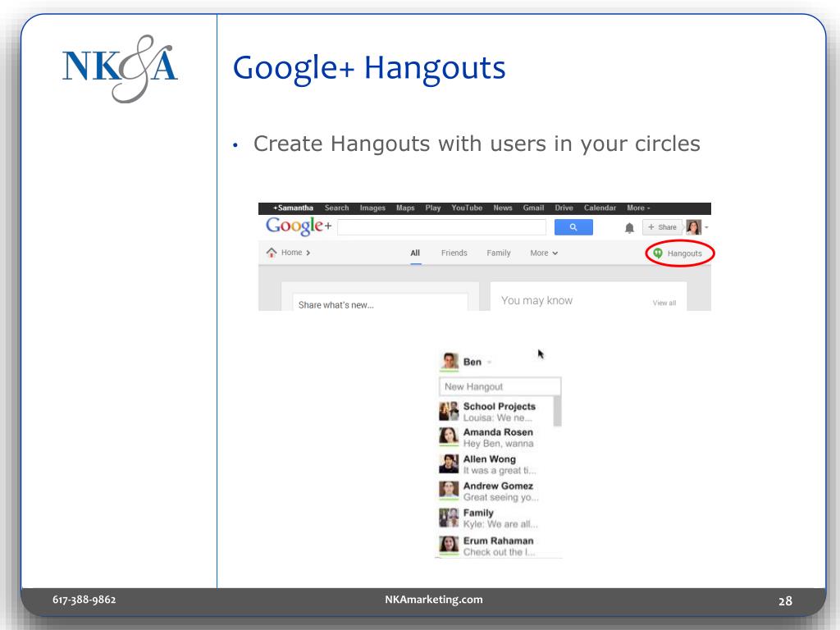This screenshot has height=630, width=840.
Task: Open Calendar in the black bar
Action: (x=600, y=208)
